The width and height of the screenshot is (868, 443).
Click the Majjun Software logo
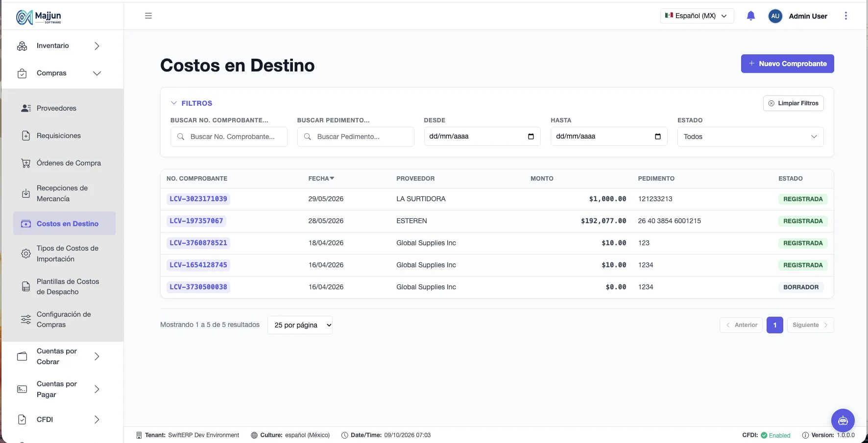(x=39, y=17)
